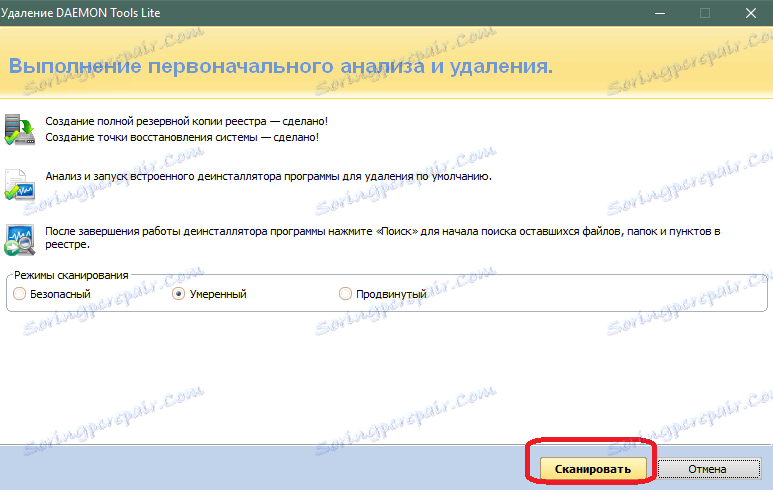Select the Безопасный scanning mode

(x=52, y=294)
